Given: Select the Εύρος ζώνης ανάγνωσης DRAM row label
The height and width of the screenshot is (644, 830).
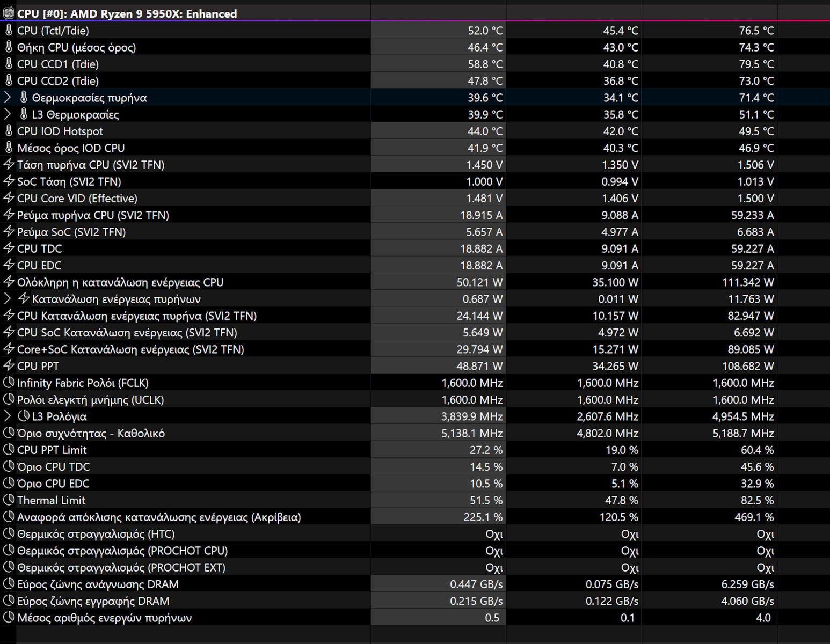Looking at the screenshot, I should tap(98, 584).
